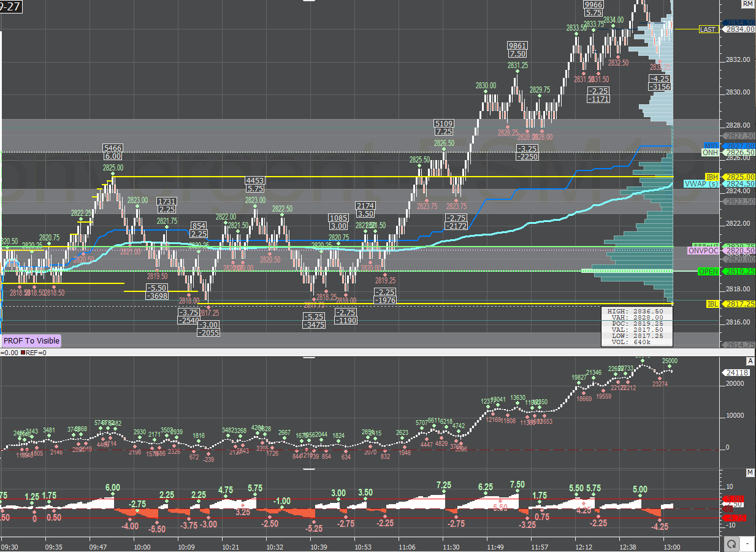Click the -5.50 / -3698 swing label box

158,292
